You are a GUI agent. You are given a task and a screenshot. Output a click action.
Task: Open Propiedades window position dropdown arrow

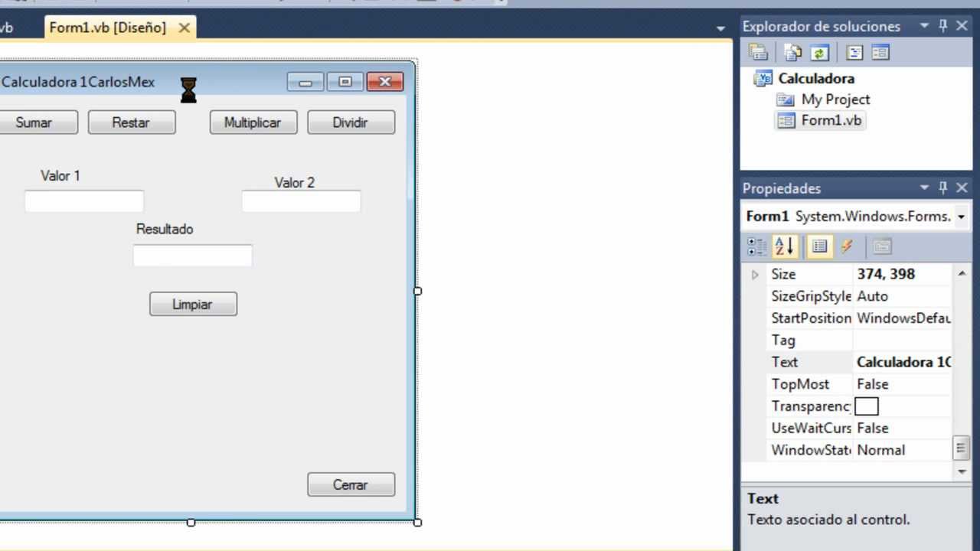[924, 187]
